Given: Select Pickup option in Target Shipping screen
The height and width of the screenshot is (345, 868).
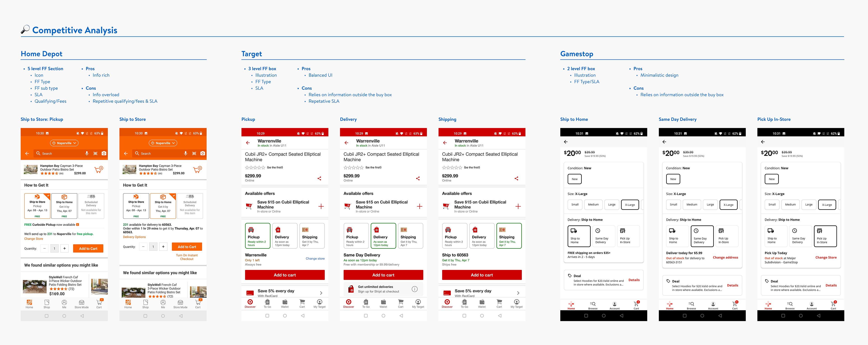Looking at the screenshot, I should (x=455, y=236).
